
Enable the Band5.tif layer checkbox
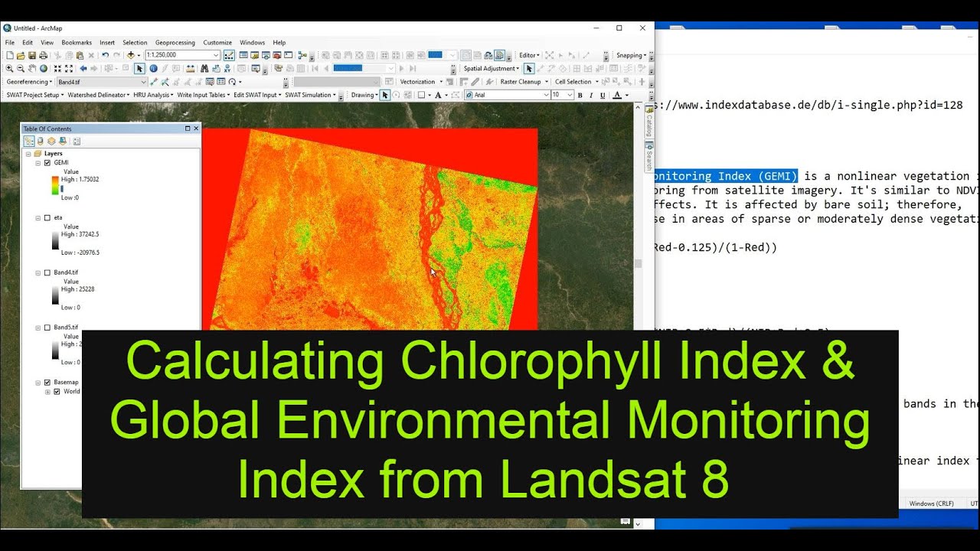(47, 328)
